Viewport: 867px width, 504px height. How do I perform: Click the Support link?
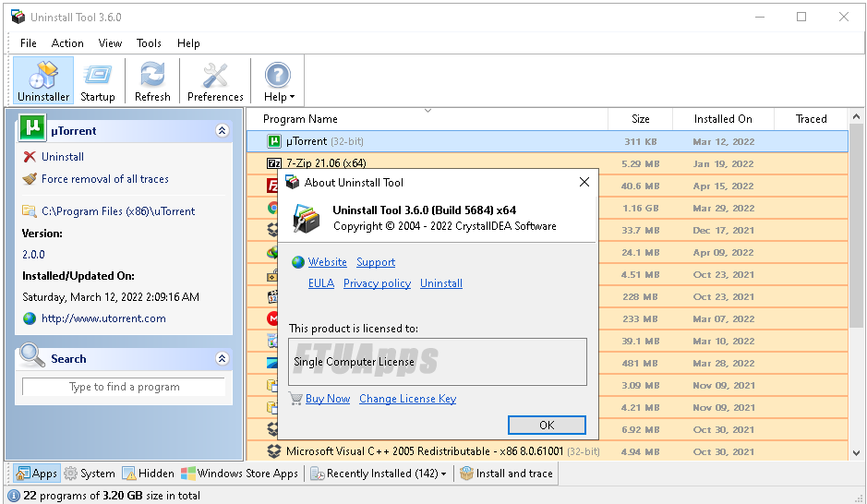376,262
